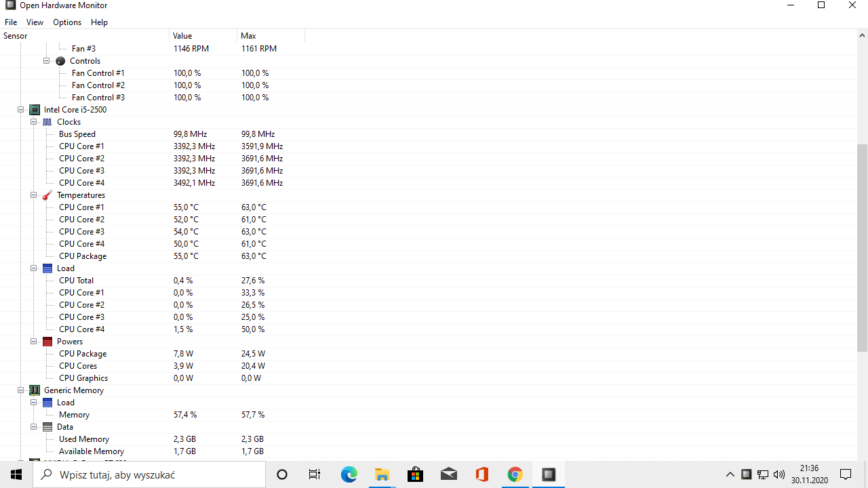Click the volume speaker tray icon
This screenshot has width=868, height=488.
778,474
